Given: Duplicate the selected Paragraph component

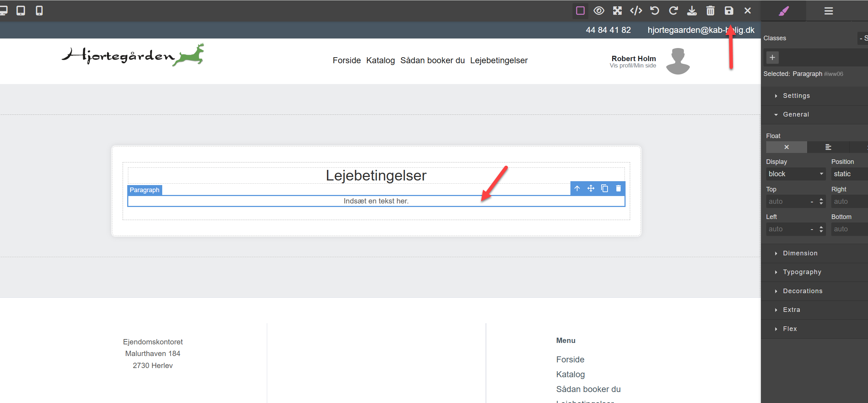Looking at the screenshot, I should (x=605, y=188).
